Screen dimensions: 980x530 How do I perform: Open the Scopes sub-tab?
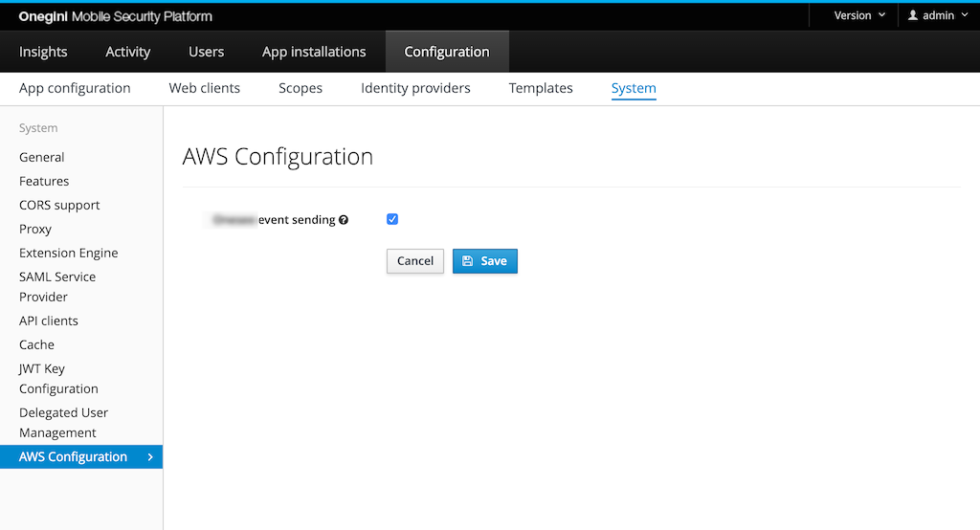point(301,88)
